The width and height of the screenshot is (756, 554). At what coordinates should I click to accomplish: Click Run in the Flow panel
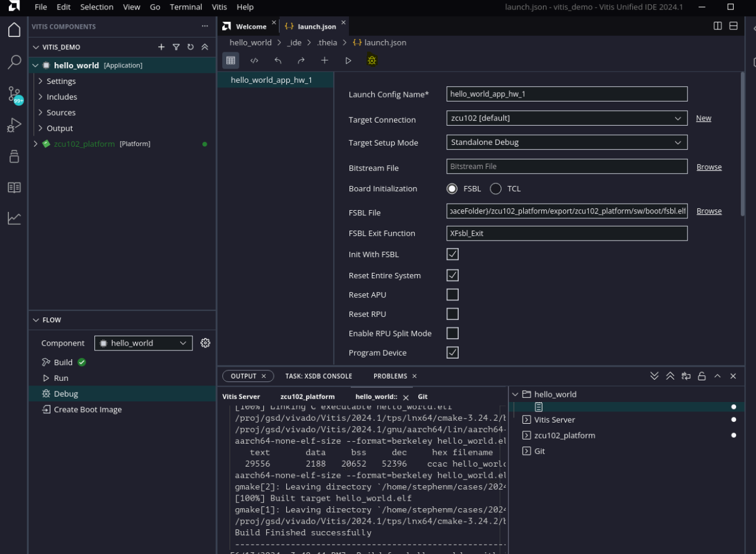tap(61, 378)
